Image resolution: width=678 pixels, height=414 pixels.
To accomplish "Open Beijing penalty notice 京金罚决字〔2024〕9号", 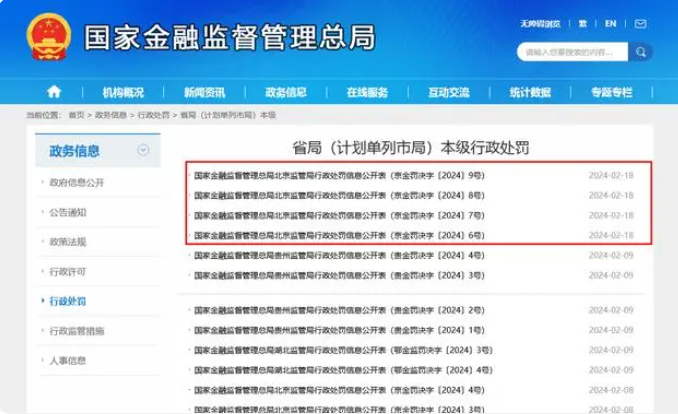I will [339, 176].
